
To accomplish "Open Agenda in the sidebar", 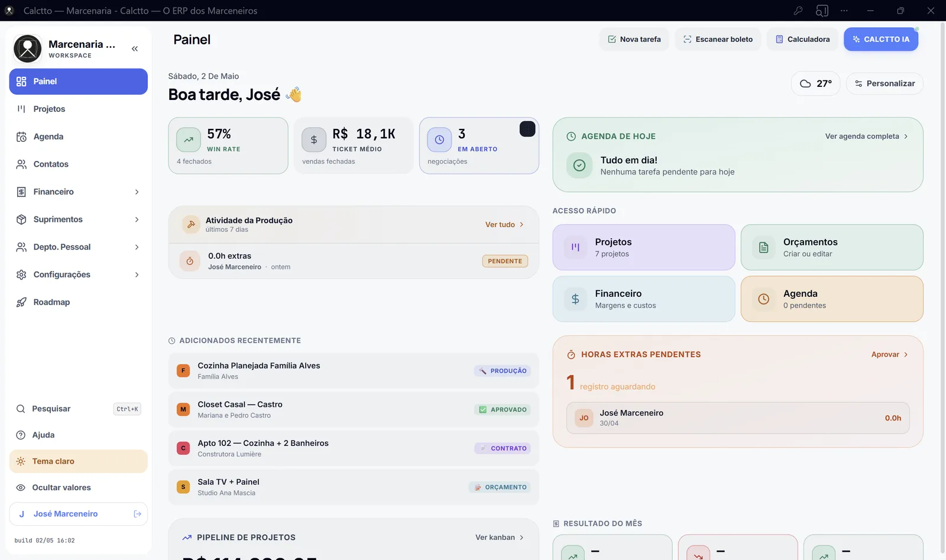I will pos(79,137).
